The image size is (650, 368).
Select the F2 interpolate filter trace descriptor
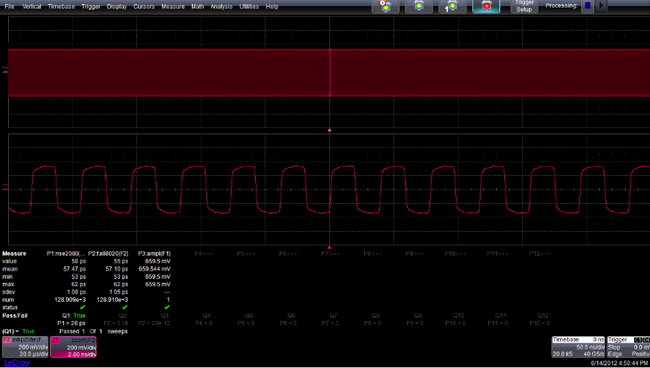[25, 347]
